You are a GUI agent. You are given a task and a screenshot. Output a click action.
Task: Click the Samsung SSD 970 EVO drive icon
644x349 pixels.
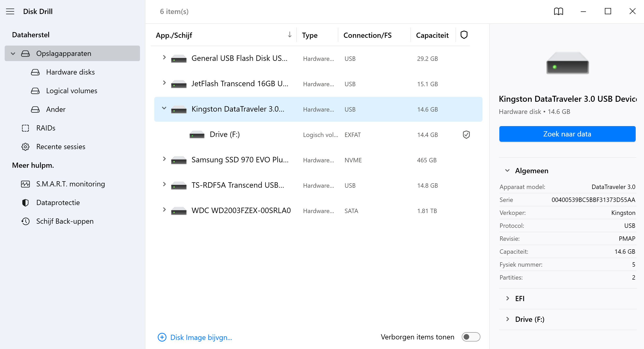(x=179, y=160)
